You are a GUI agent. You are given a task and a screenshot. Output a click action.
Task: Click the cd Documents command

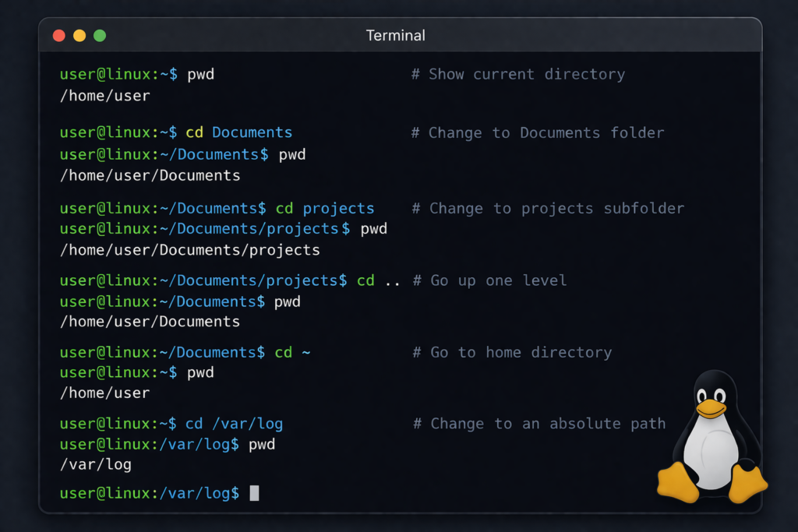click(x=239, y=132)
